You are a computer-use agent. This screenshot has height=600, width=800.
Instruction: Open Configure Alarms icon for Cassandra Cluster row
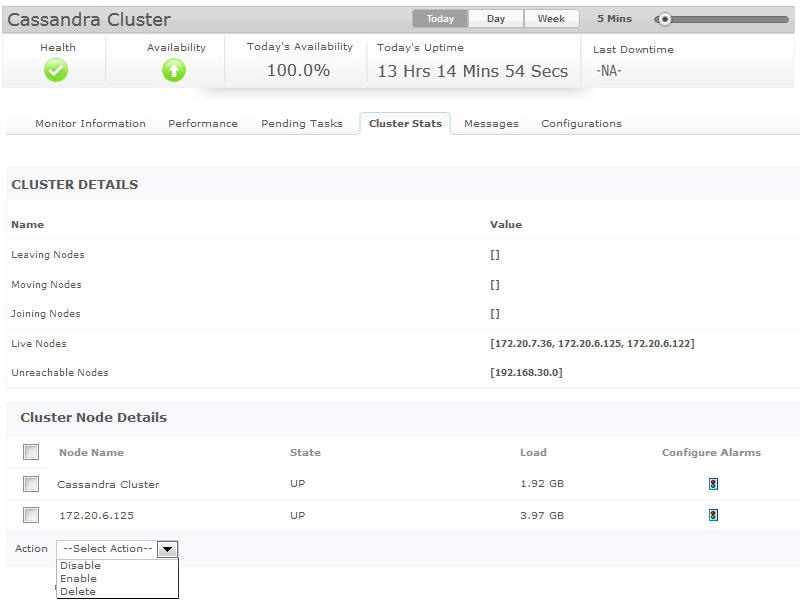click(x=713, y=484)
